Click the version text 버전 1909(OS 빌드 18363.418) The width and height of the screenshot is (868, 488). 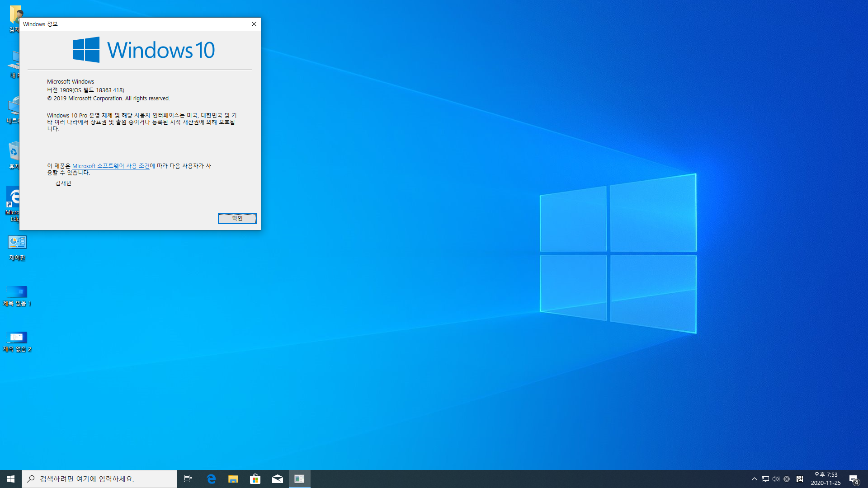point(85,90)
